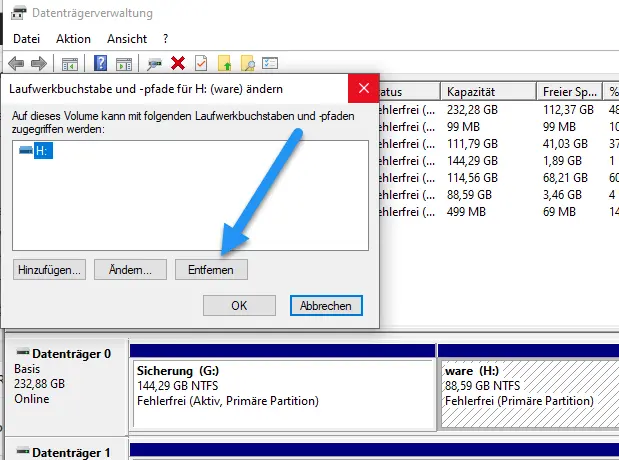The image size is (619, 460).
Task: Select the H: drive letter entry
Action: coord(42,150)
